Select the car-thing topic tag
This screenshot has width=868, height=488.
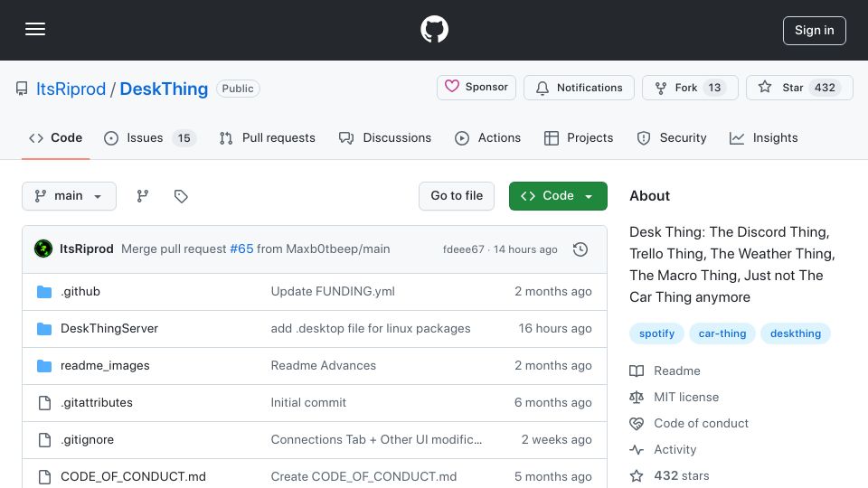722,333
